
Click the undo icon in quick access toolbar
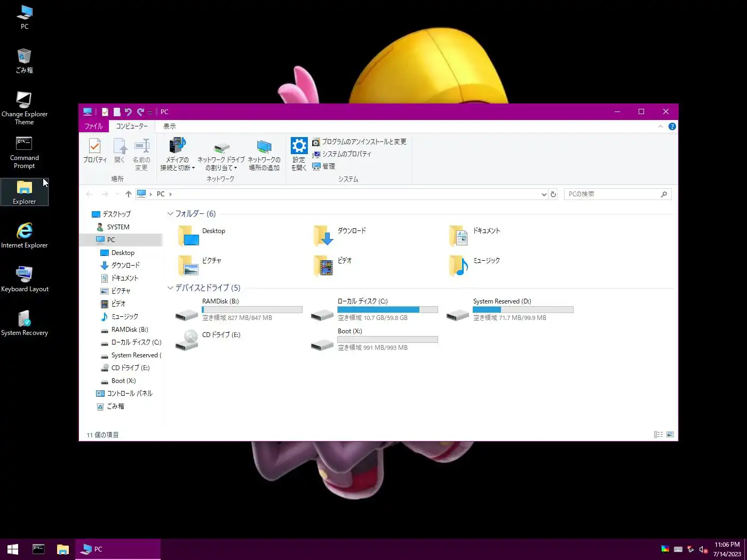pyautogui.click(x=128, y=112)
